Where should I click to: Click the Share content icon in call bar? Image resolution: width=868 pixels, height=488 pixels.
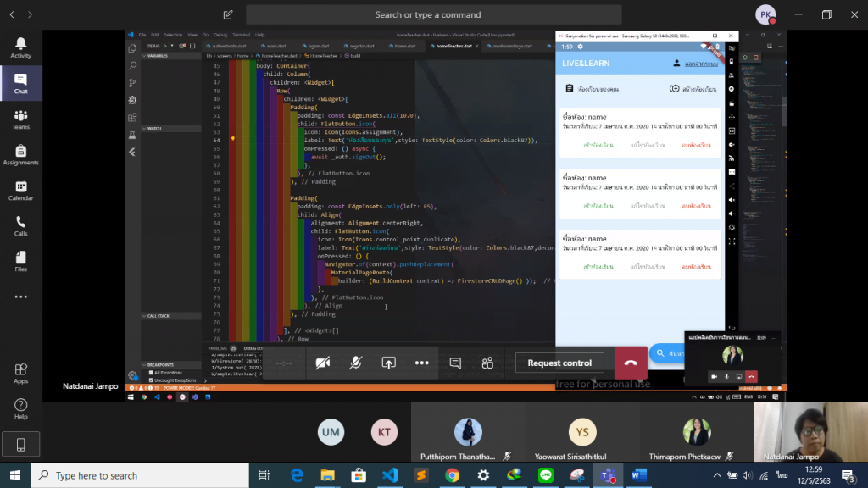[x=388, y=363]
